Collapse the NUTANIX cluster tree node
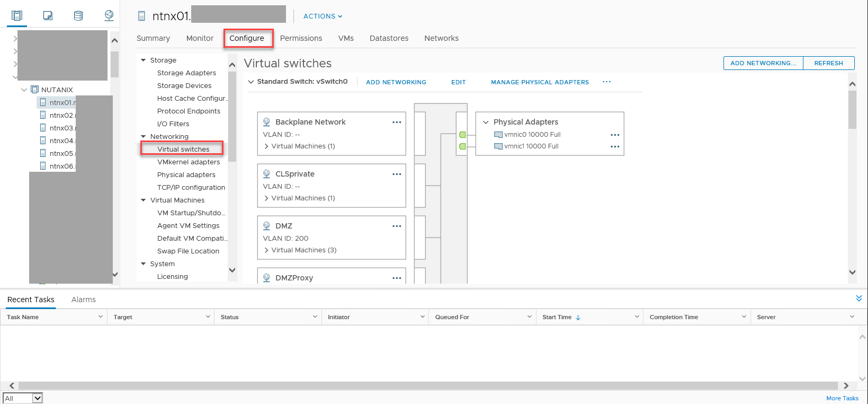The height and width of the screenshot is (404, 868). pyautogui.click(x=24, y=90)
